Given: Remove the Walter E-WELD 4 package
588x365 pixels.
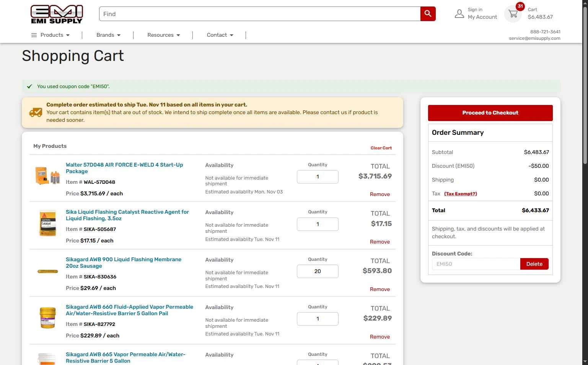Looking at the screenshot, I should 380,195.
